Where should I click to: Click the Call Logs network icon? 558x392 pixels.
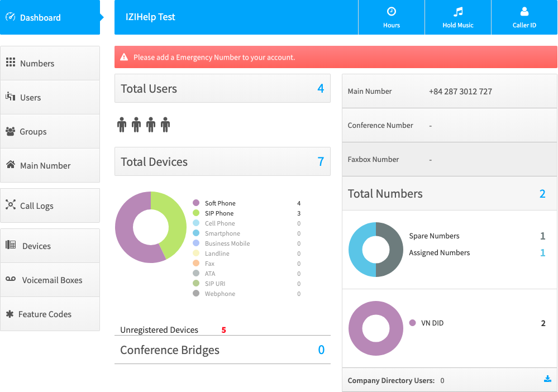pos(11,204)
